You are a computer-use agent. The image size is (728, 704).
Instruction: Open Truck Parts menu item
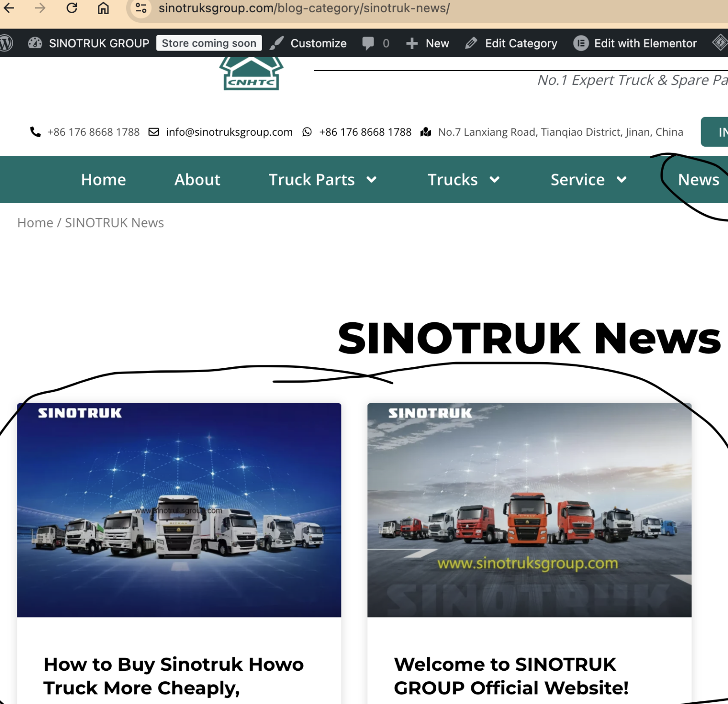[311, 180]
